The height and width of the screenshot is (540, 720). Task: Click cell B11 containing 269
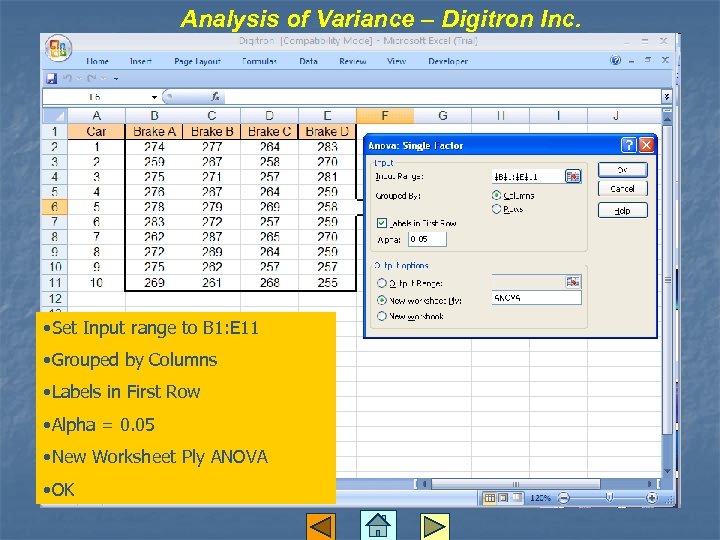(154, 282)
